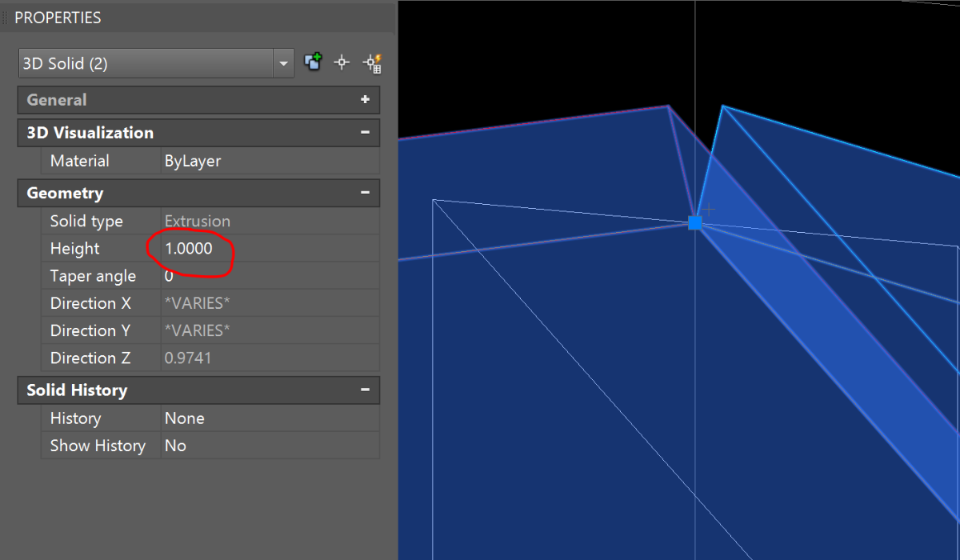Image resolution: width=960 pixels, height=560 pixels.
Task: Click the Select Objects crosshair icon
Action: [342, 62]
